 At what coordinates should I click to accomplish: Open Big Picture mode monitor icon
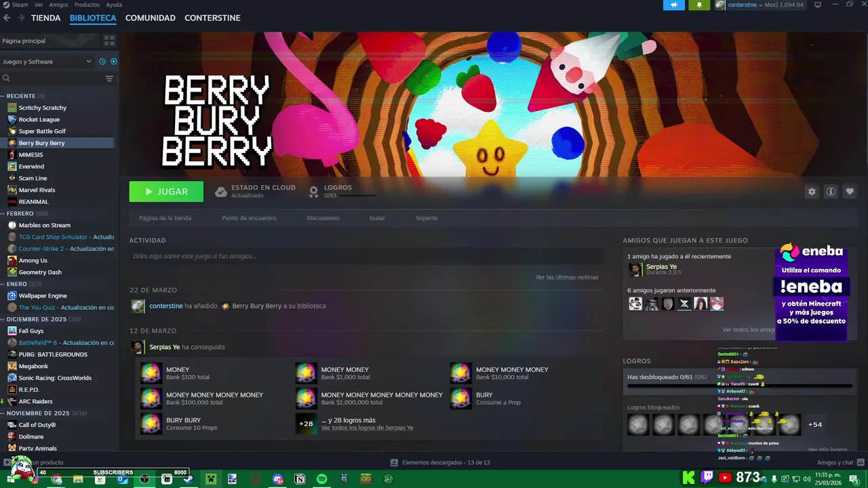click(x=818, y=5)
